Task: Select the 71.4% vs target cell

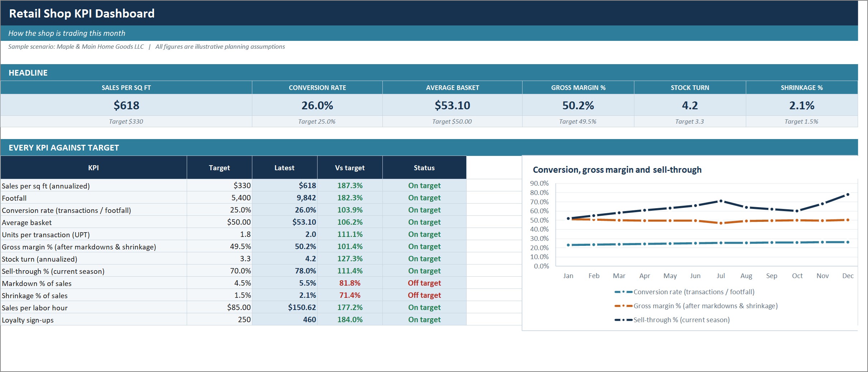Action: [x=350, y=295]
